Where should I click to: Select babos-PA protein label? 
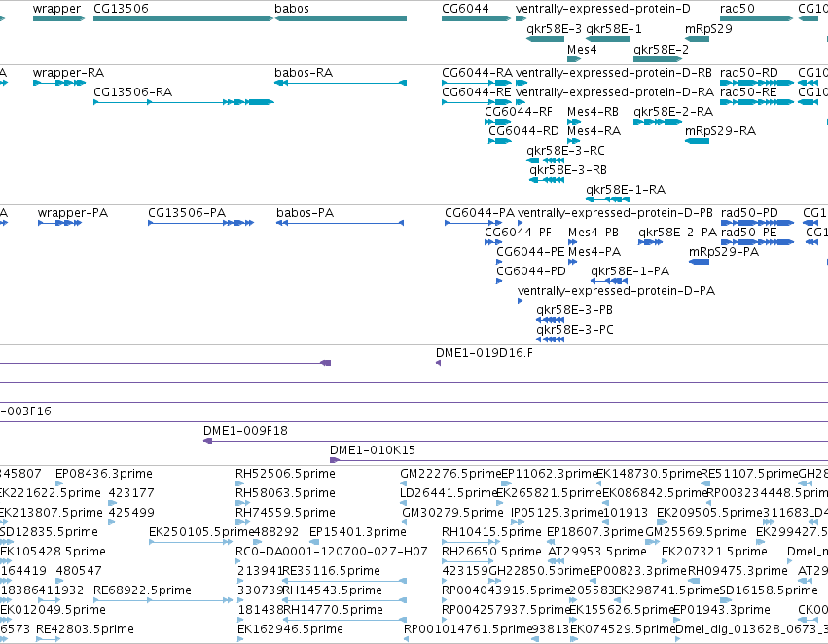(306, 213)
